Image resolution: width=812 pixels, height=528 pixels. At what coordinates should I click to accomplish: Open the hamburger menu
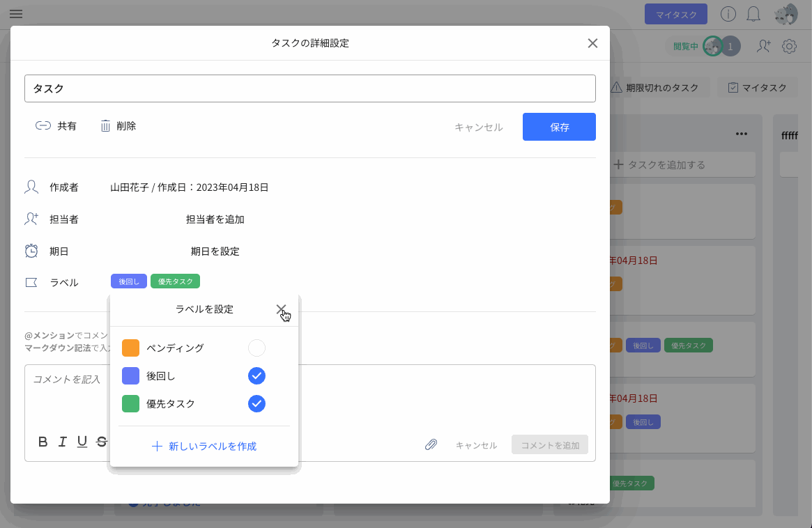pos(15,14)
